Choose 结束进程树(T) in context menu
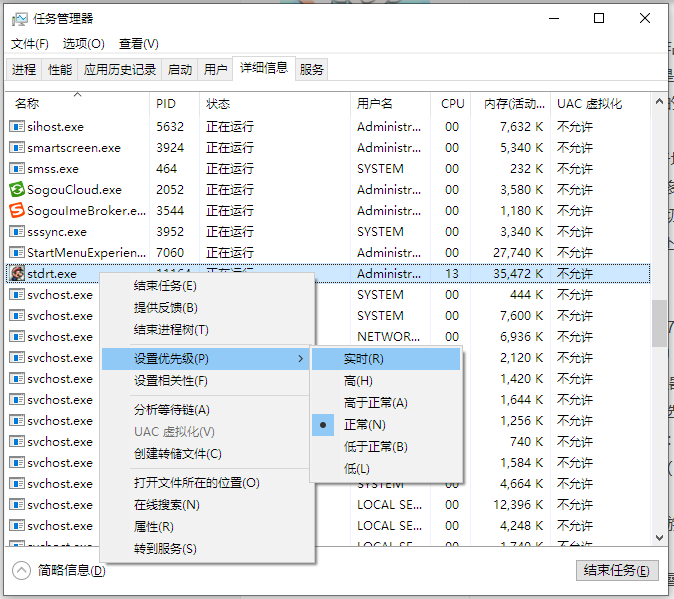The height and width of the screenshot is (599, 674). 205,330
